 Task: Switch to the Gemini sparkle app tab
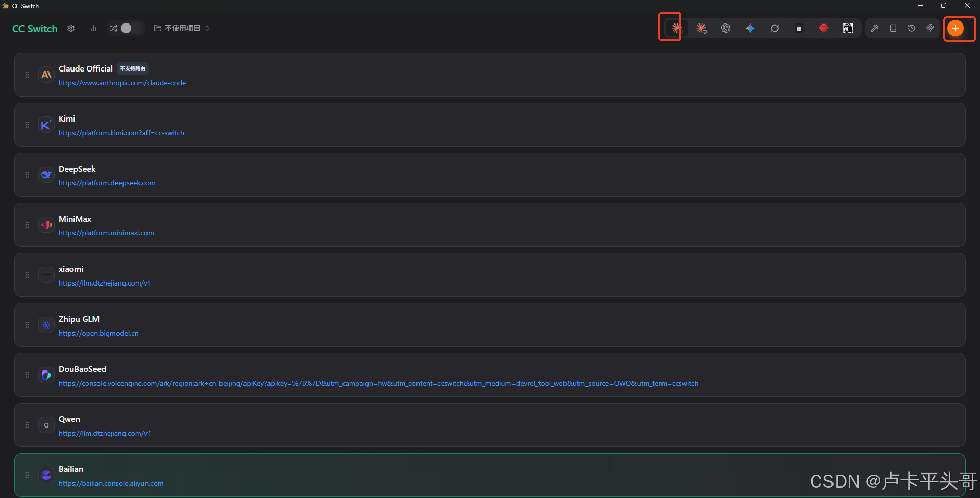coord(750,28)
